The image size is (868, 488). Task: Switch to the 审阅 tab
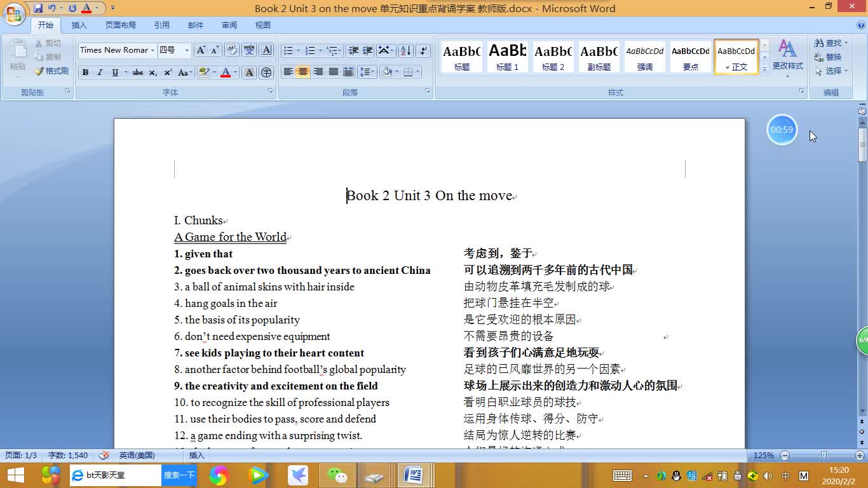pos(229,25)
